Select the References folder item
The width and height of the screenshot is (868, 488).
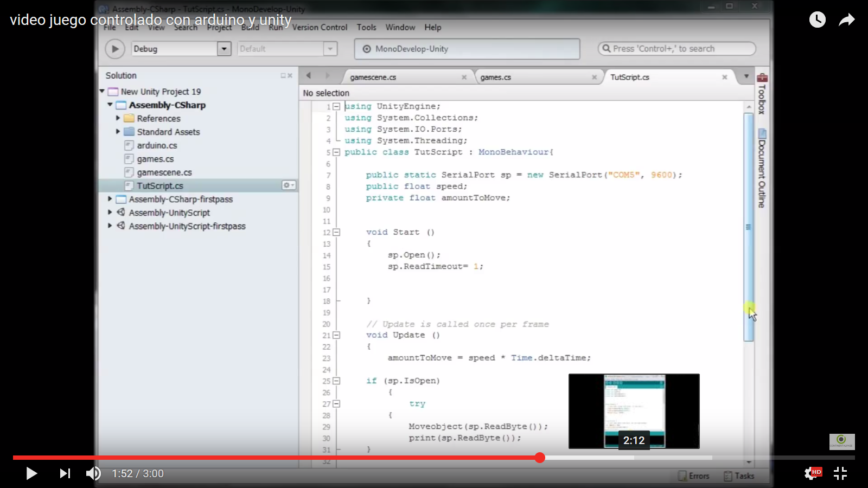tap(158, 118)
